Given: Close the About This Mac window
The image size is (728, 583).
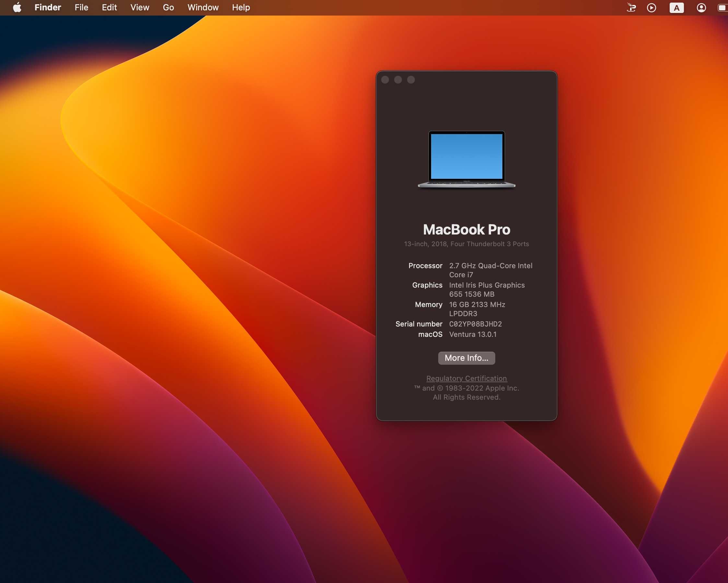Looking at the screenshot, I should click(385, 80).
